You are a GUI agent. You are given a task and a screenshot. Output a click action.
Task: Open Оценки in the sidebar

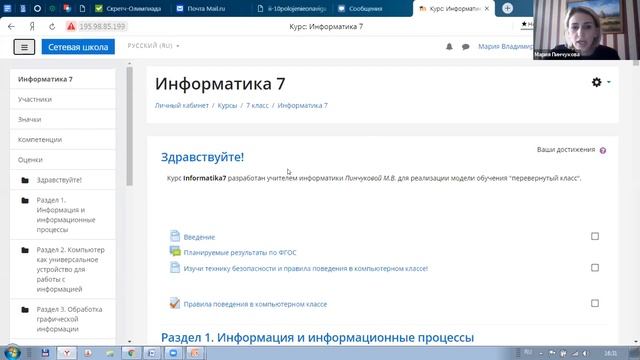(x=63, y=160)
